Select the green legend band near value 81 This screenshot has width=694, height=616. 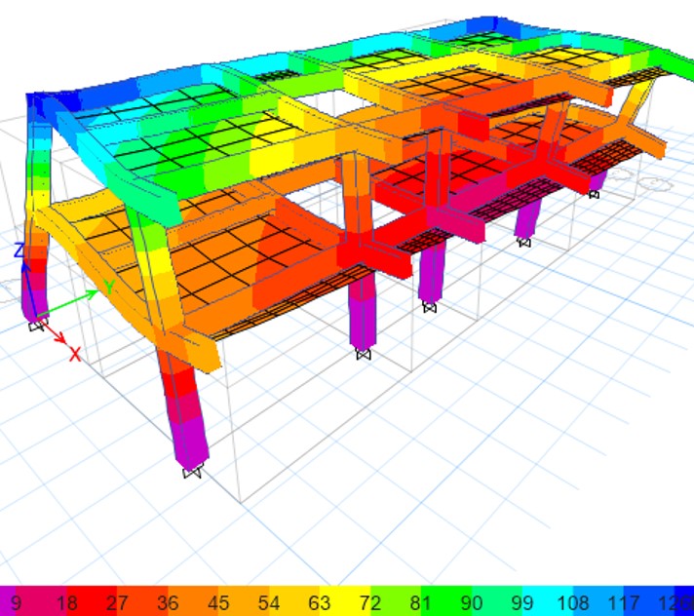[x=420, y=602]
